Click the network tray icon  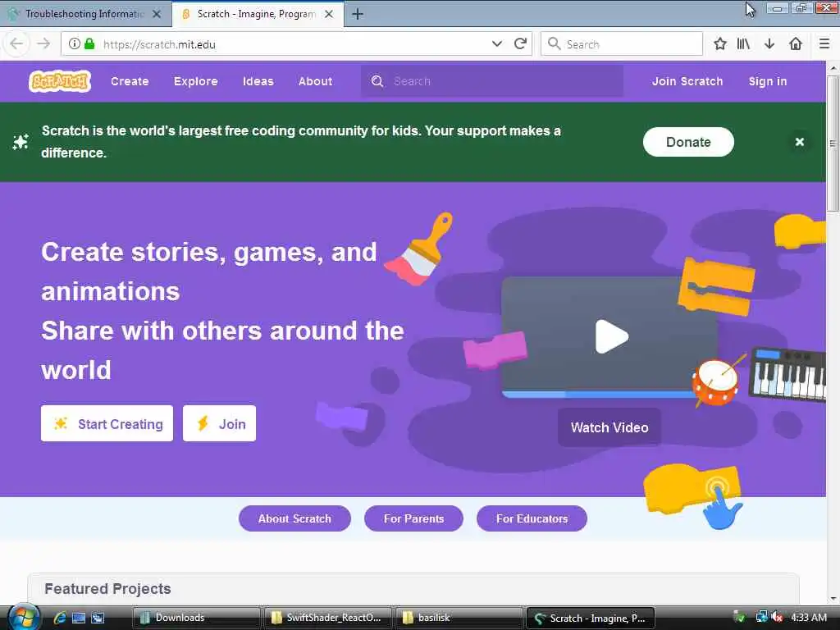(761, 617)
